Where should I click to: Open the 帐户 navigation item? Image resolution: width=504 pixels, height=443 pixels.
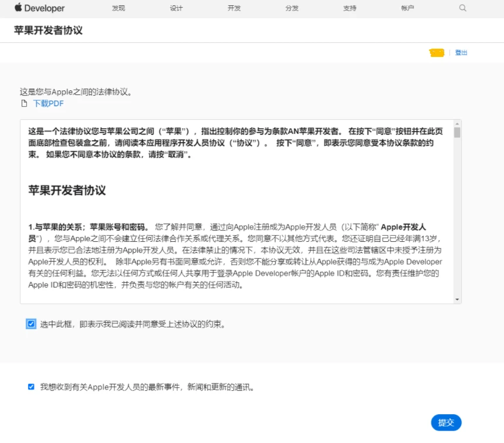[407, 8]
